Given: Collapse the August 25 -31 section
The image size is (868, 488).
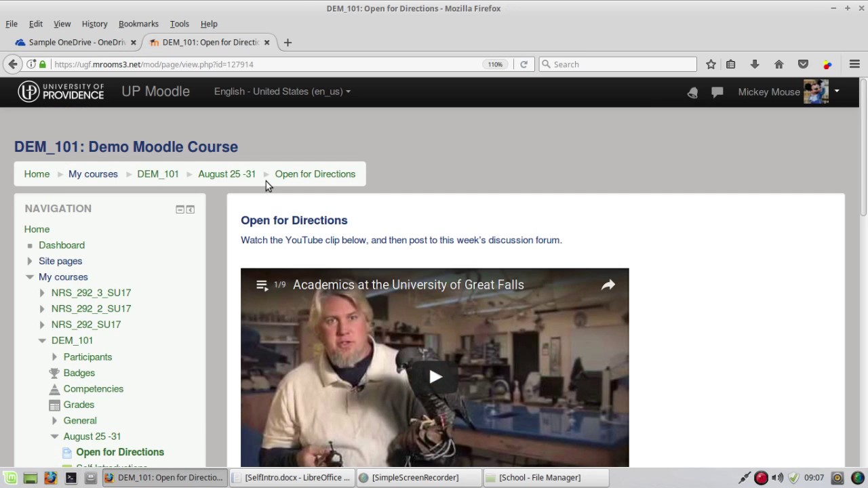Looking at the screenshot, I should (x=54, y=436).
